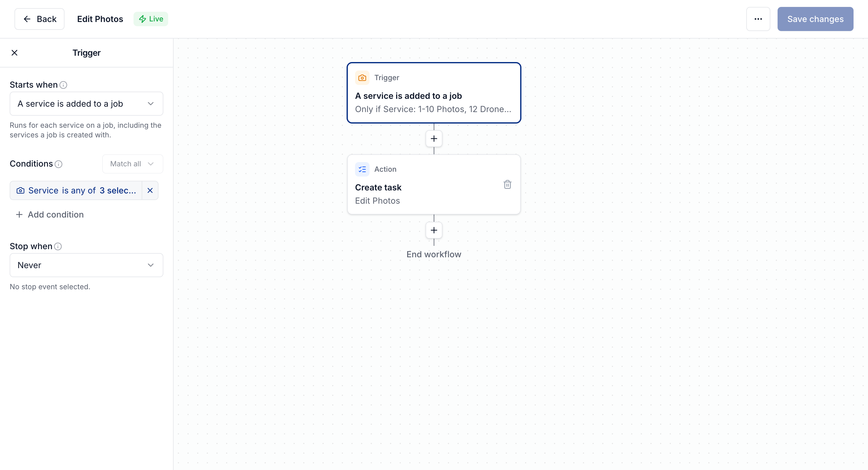Click the Starts when info icon
868x470 pixels.
point(63,85)
